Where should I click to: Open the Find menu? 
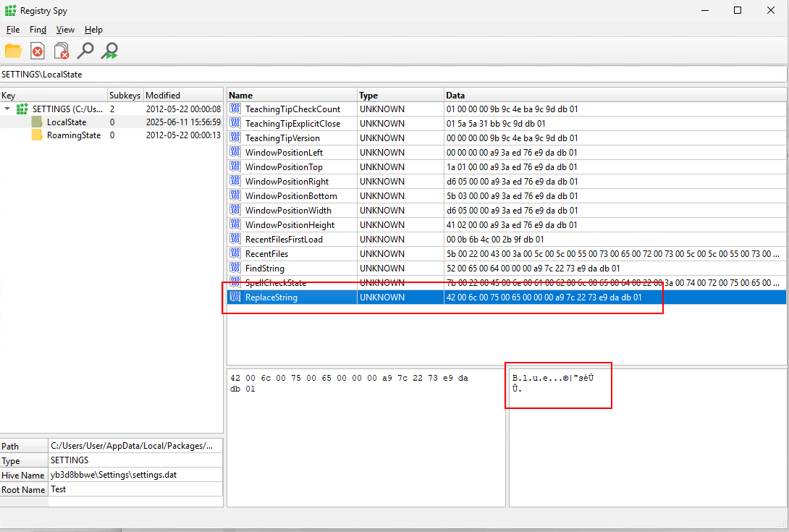[x=38, y=30]
